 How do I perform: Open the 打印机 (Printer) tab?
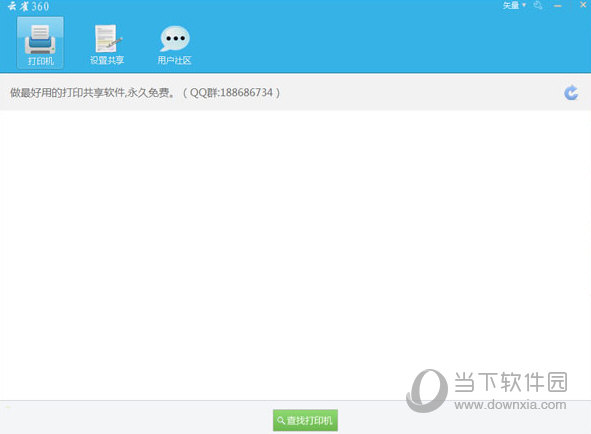[x=40, y=43]
